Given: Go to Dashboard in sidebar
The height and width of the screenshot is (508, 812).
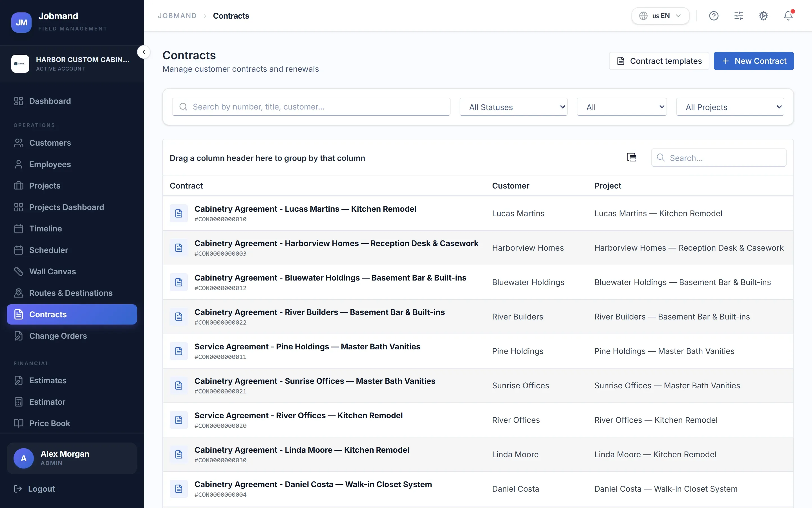Looking at the screenshot, I should point(72,101).
